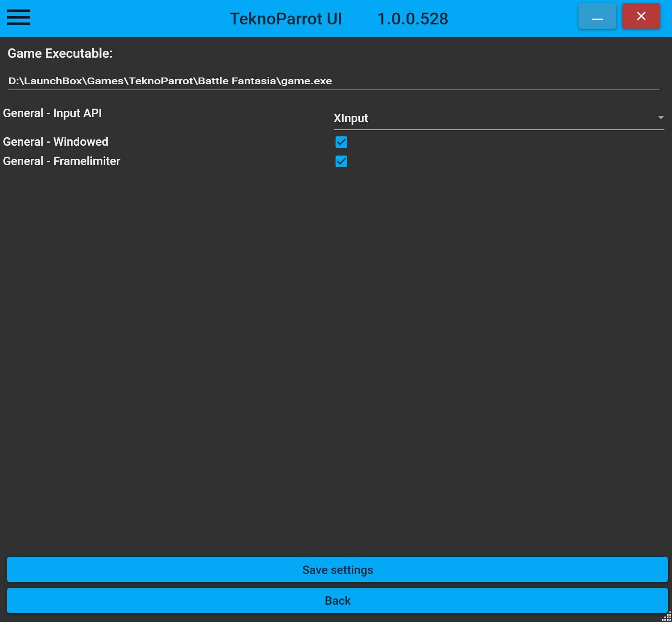
Task: Click the Back button
Action: coord(337,601)
